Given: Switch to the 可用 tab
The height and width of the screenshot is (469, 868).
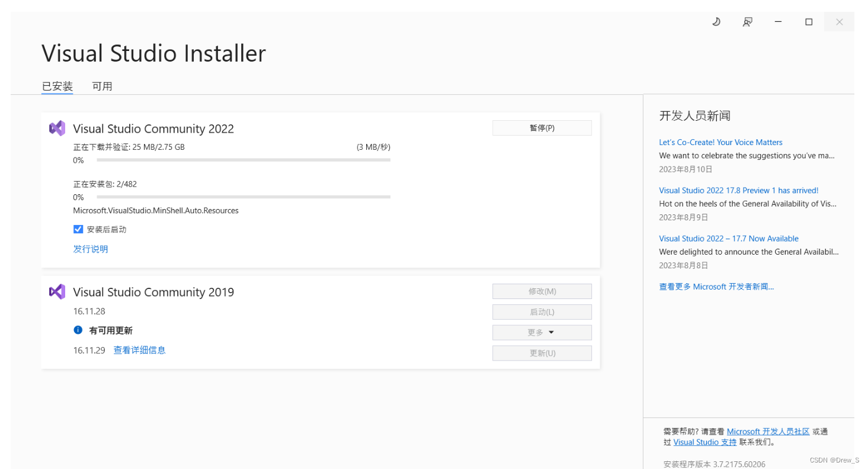Looking at the screenshot, I should click(x=102, y=86).
